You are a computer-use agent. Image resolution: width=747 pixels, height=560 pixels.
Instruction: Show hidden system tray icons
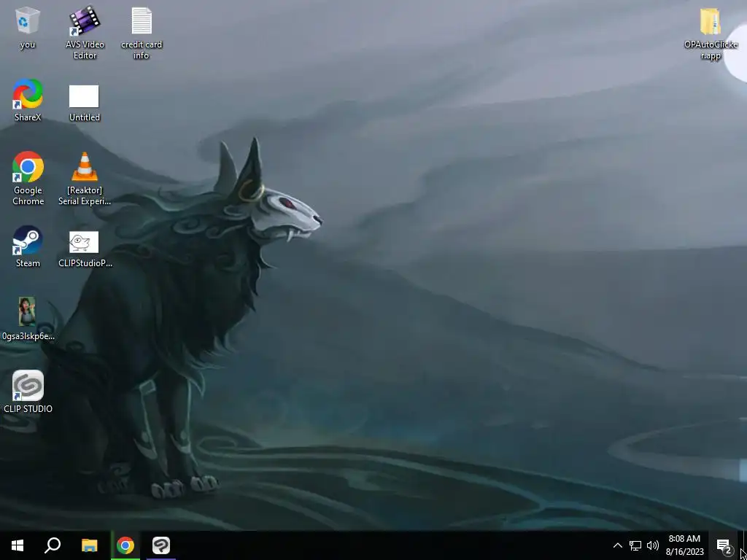tap(617, 545)
